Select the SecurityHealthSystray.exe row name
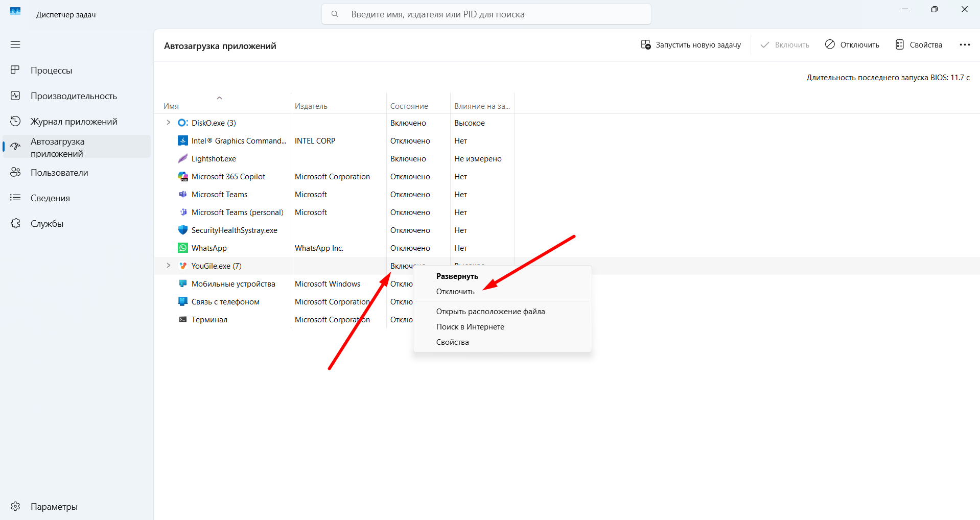 [x=235, y=230]
